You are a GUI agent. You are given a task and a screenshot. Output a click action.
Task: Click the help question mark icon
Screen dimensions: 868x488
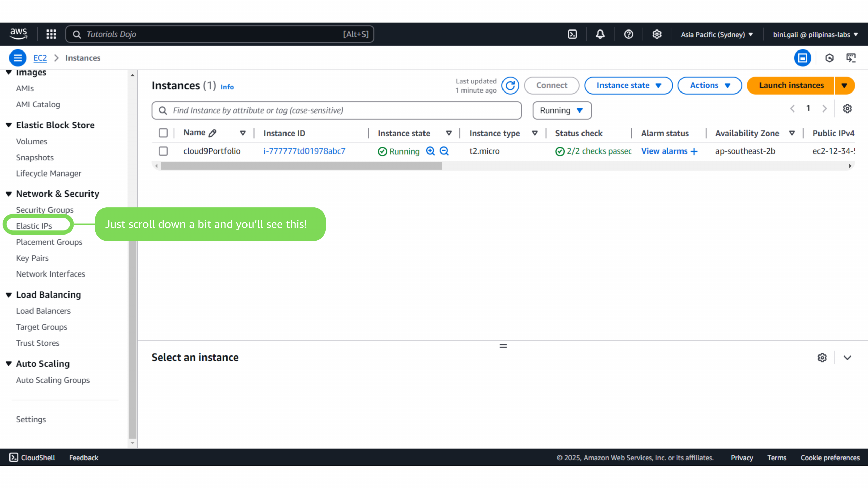coord(628,34)
